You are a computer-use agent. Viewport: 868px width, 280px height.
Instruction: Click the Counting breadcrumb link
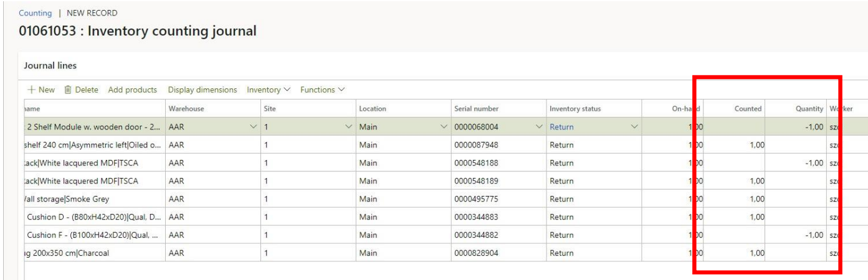(x=35, y=13)
